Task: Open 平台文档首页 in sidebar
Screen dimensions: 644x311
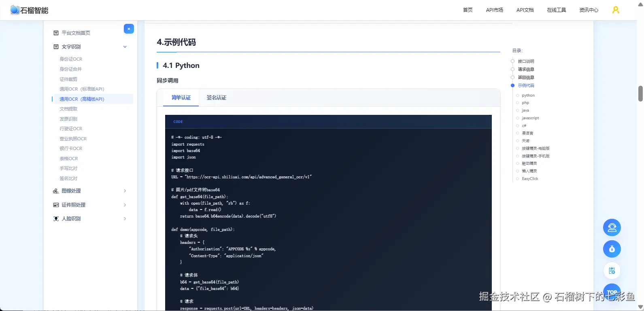Action: [76, 33]
